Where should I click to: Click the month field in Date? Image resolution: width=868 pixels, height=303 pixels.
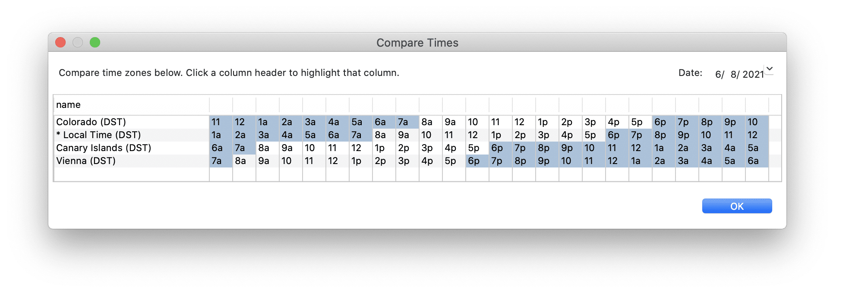pyautogui.click(x=718, y=74)
